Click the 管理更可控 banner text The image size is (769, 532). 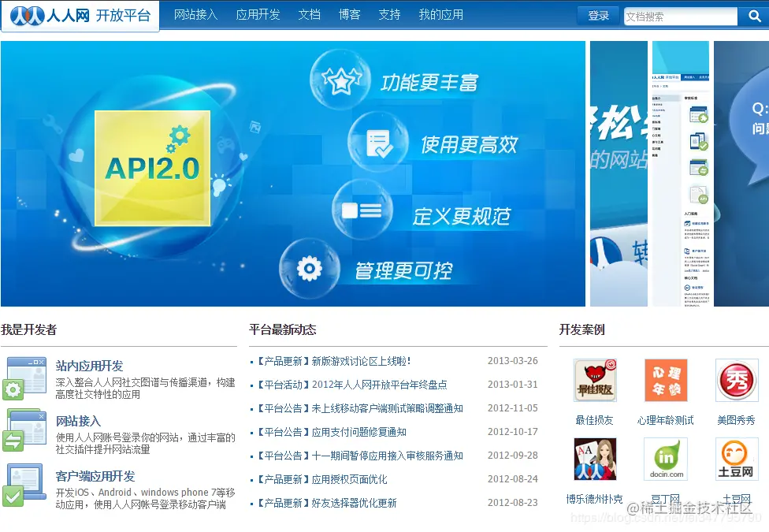[403, 270]
